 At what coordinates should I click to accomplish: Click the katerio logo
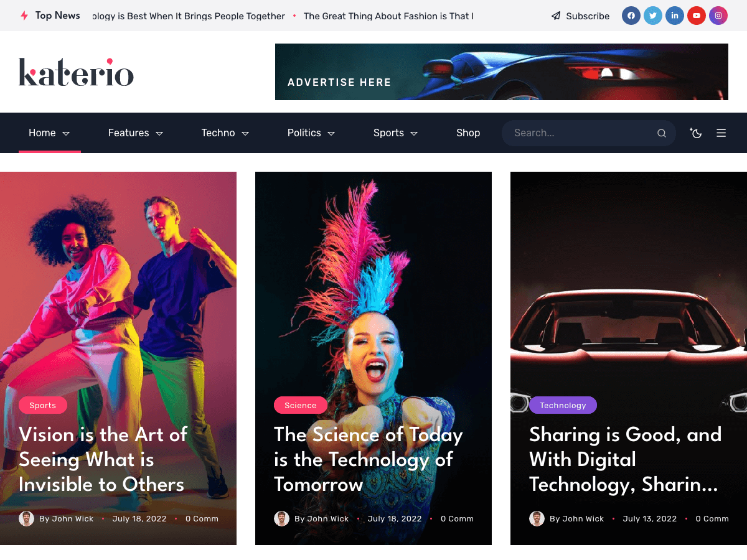click(76, 72)
